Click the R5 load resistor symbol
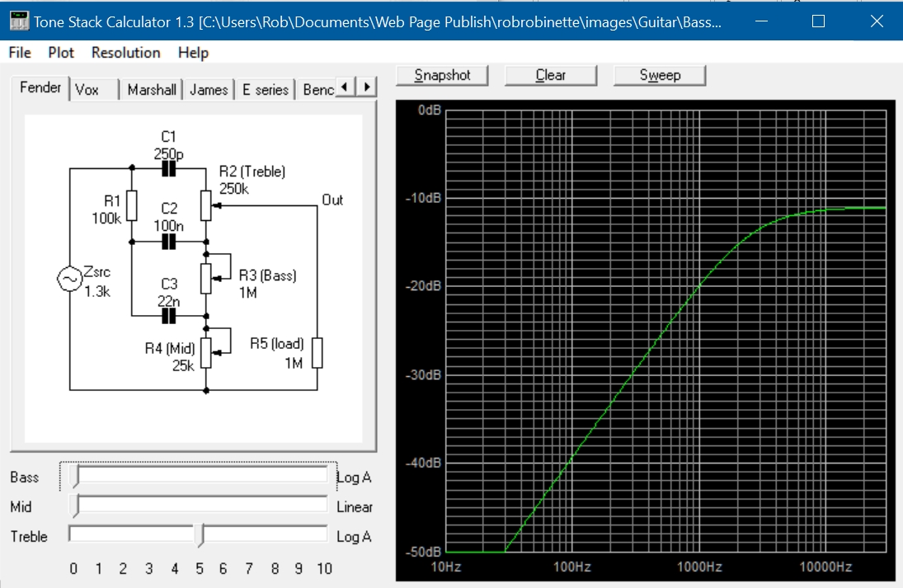Image resolution: width=903 pixels, height=588 pixels. [x=317, y=352]
